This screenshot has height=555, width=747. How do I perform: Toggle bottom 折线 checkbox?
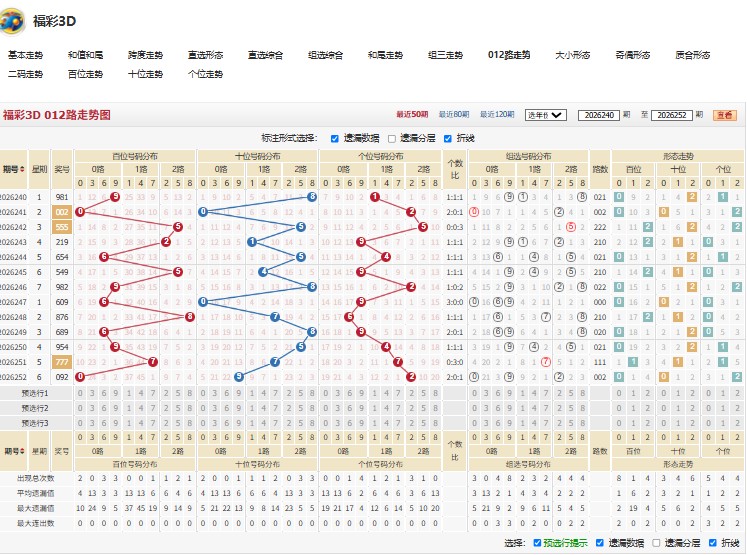coord(713,543)
